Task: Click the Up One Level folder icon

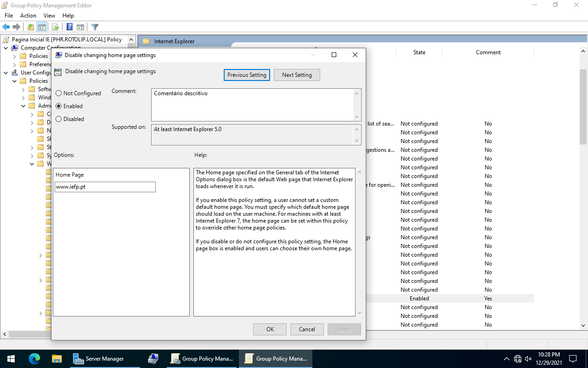Action: pos(30,27)
